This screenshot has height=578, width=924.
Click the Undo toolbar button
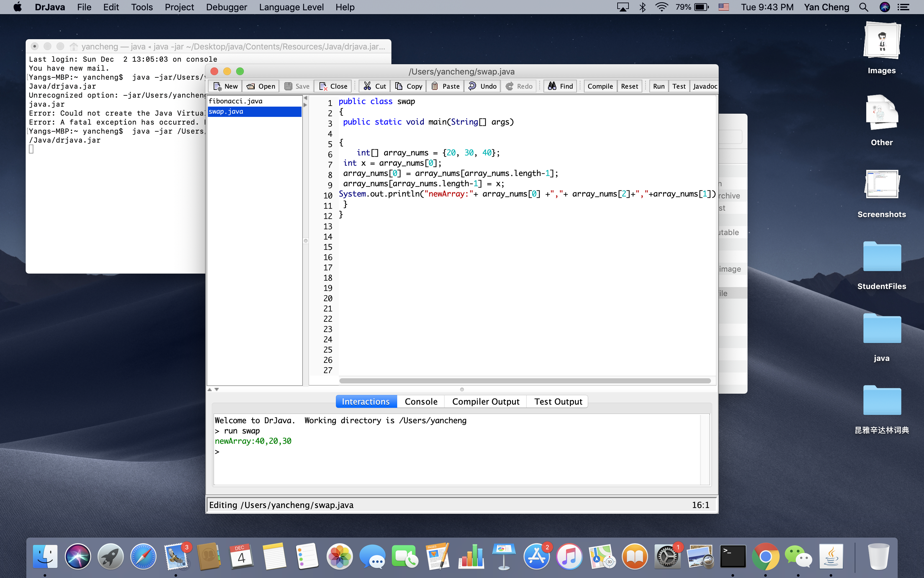click(x=482, y=86)
